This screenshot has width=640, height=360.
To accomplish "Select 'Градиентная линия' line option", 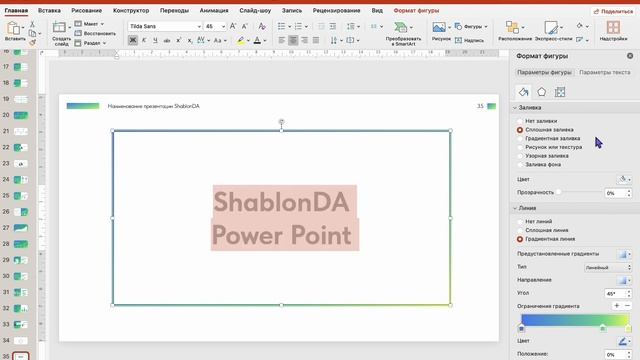I will (x=520, y=239).
